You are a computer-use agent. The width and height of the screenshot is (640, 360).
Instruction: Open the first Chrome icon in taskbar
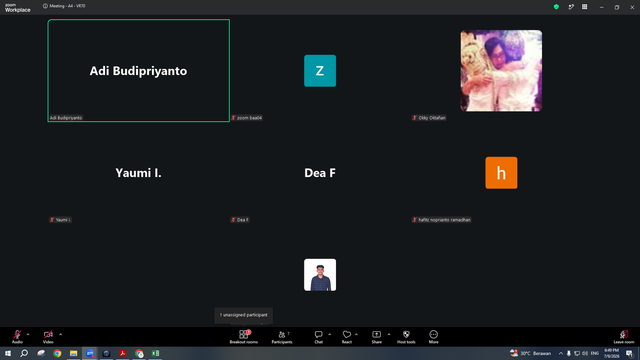tap(57, 353)
